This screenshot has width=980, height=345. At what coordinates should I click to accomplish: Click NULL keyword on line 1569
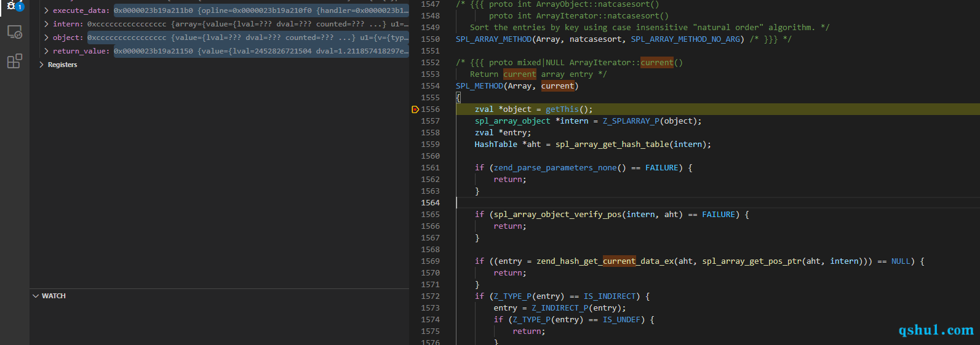[x=901, y=261]
